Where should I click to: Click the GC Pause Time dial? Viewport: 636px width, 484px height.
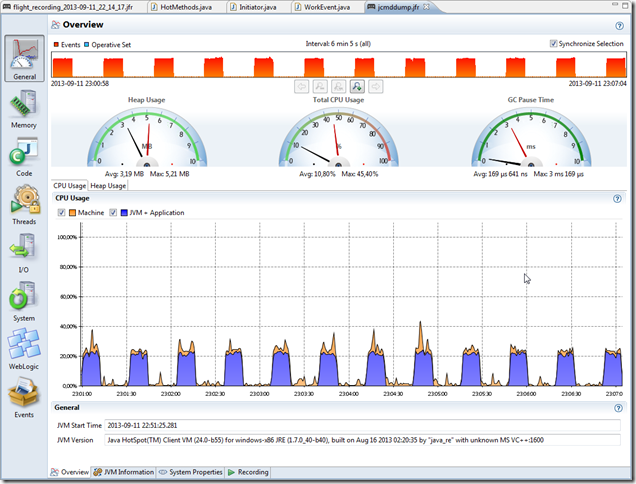click(x=531, y=138)
